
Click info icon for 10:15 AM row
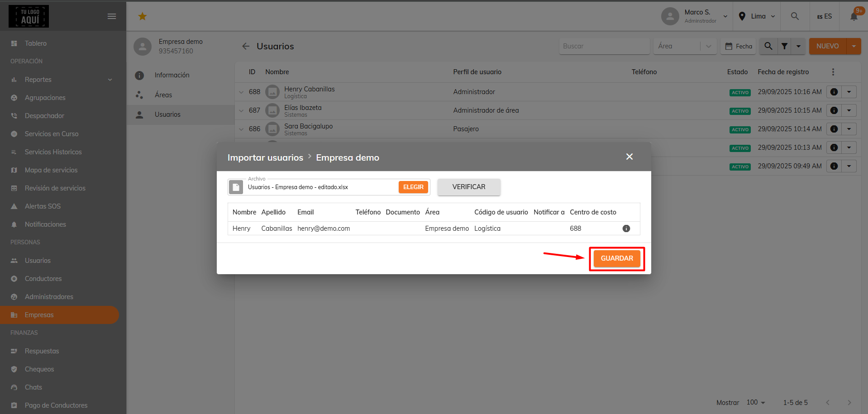coord(834,110)
